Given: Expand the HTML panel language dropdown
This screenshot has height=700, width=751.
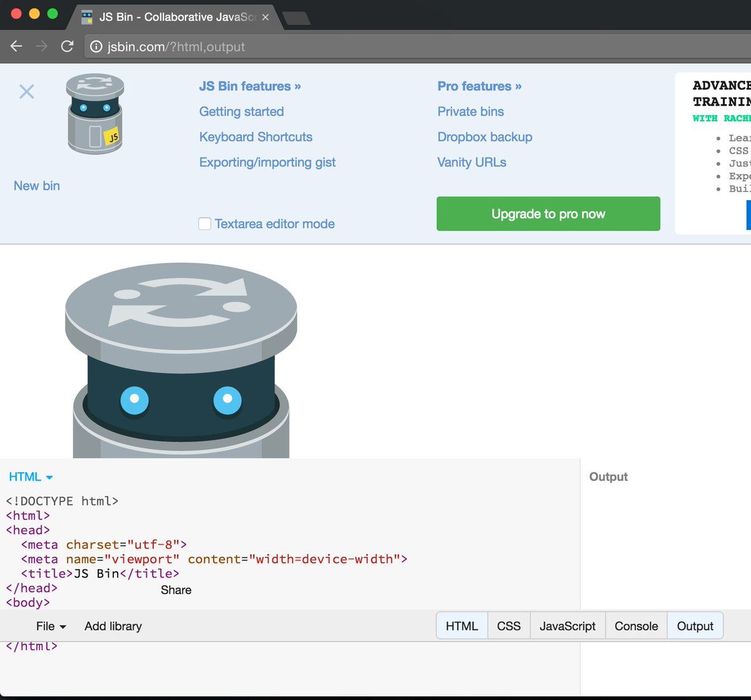Looking at the screenshot, I should [x=31, y=477].
